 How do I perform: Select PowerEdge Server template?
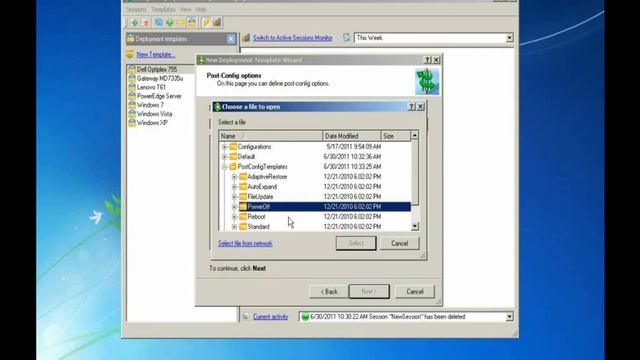point(159,96)
